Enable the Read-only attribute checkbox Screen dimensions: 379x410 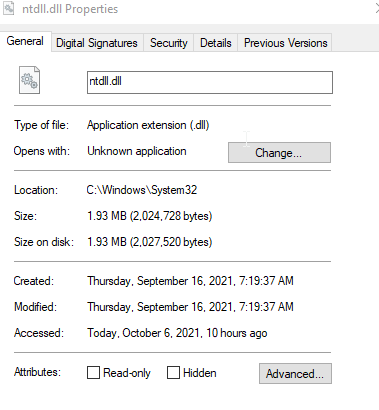(93, 372)
